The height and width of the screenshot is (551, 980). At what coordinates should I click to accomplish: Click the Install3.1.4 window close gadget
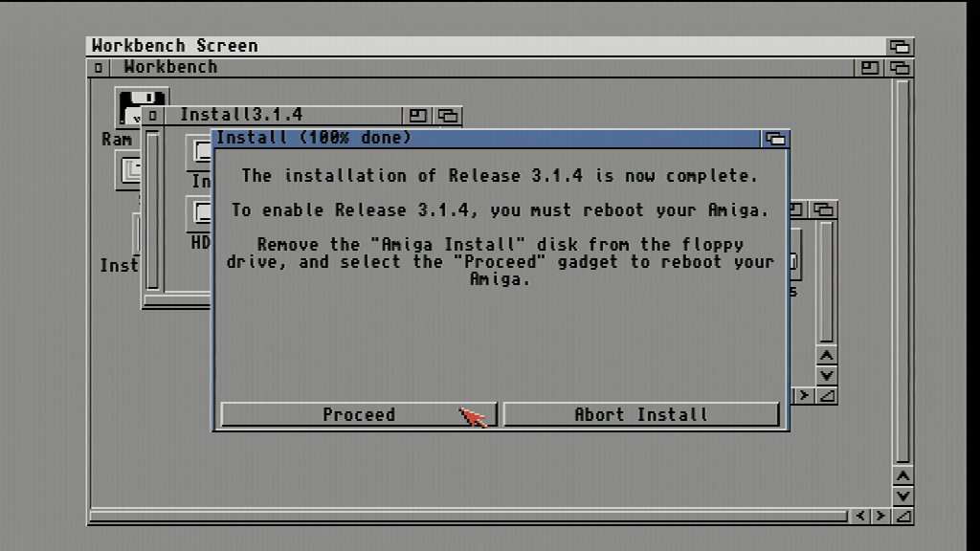(x=152, y=116)
